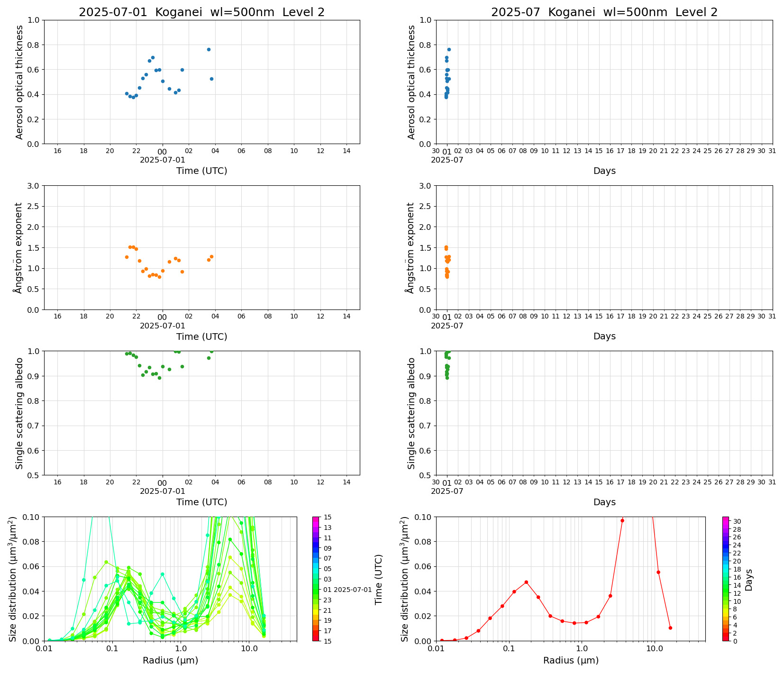Screen dimensions: 784x673
Task: Select "Single scattering albedo" label on the monthly plot
Action: (411, 413)
